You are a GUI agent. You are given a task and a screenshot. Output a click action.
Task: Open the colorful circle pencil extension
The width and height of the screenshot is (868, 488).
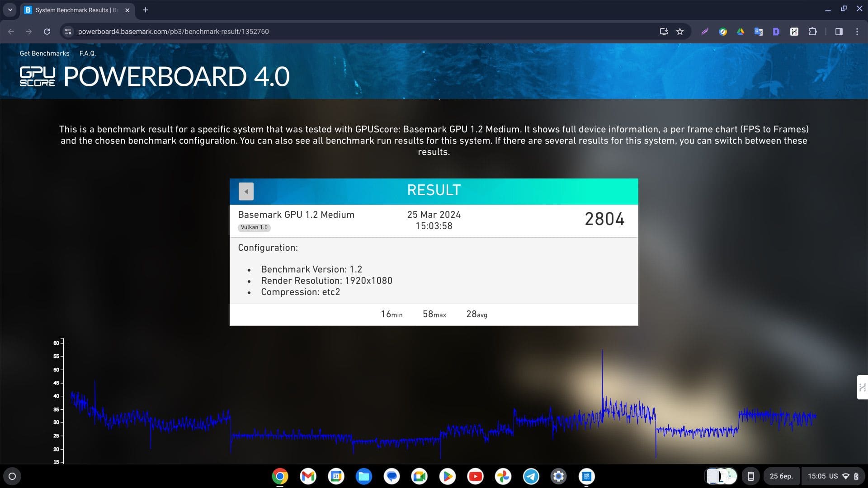coord(723,32)
